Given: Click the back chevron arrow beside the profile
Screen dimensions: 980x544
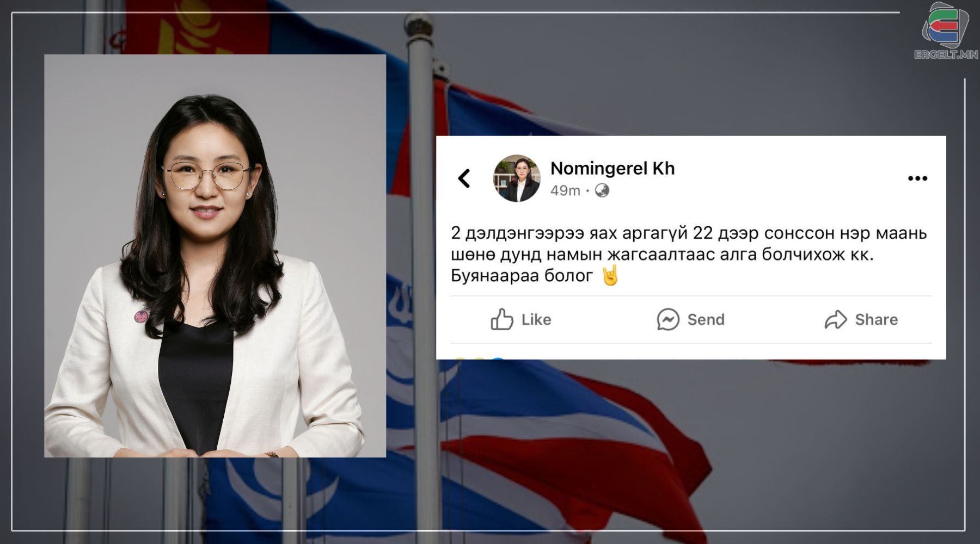Looking at the screenshot, I should 464,178.
